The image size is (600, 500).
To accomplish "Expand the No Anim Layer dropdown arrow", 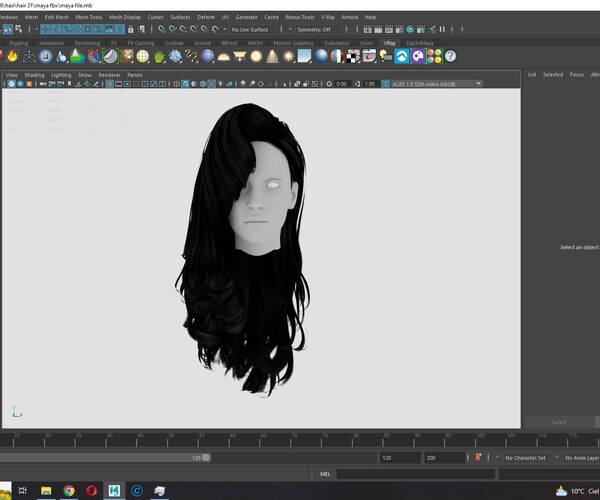I will [x=557, y=458].
